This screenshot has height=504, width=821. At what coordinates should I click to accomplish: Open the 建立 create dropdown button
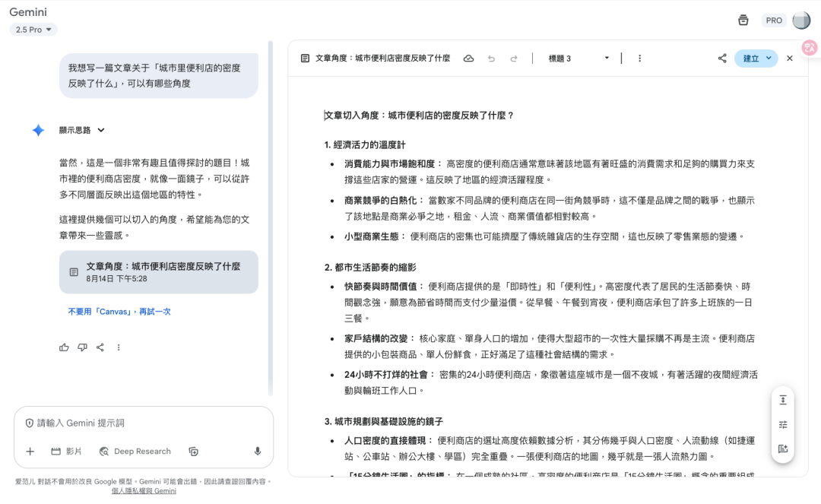pyautogui.click(x=756, y=59)
